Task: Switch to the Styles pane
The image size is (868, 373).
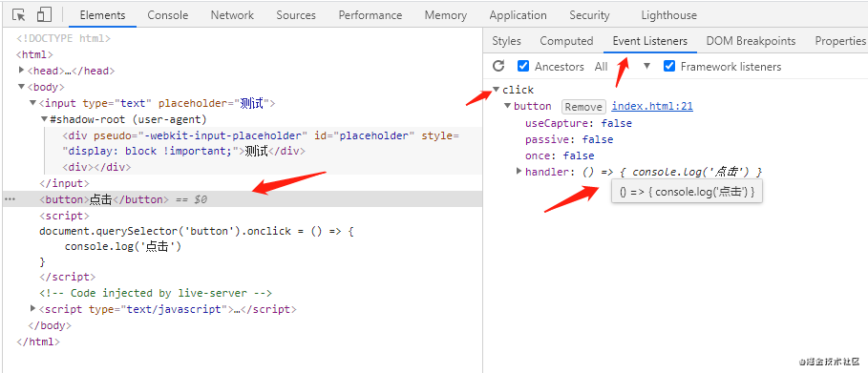Action: [x=506, y=41]
